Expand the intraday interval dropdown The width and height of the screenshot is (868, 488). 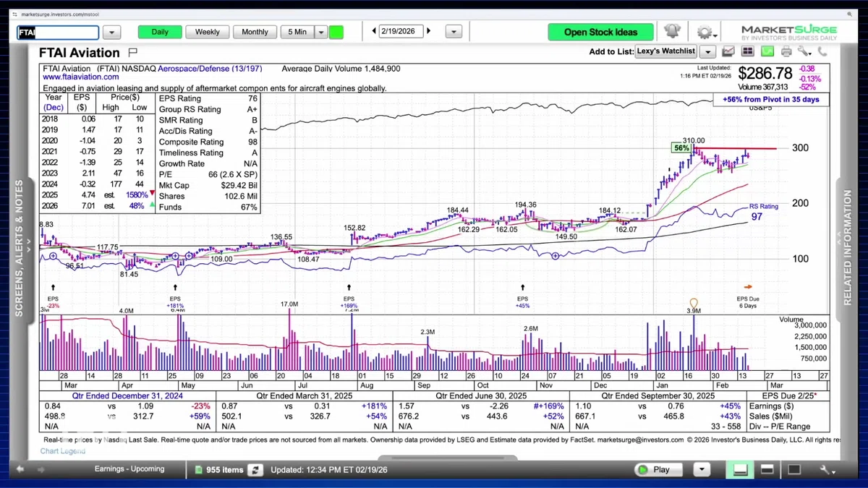321,32
